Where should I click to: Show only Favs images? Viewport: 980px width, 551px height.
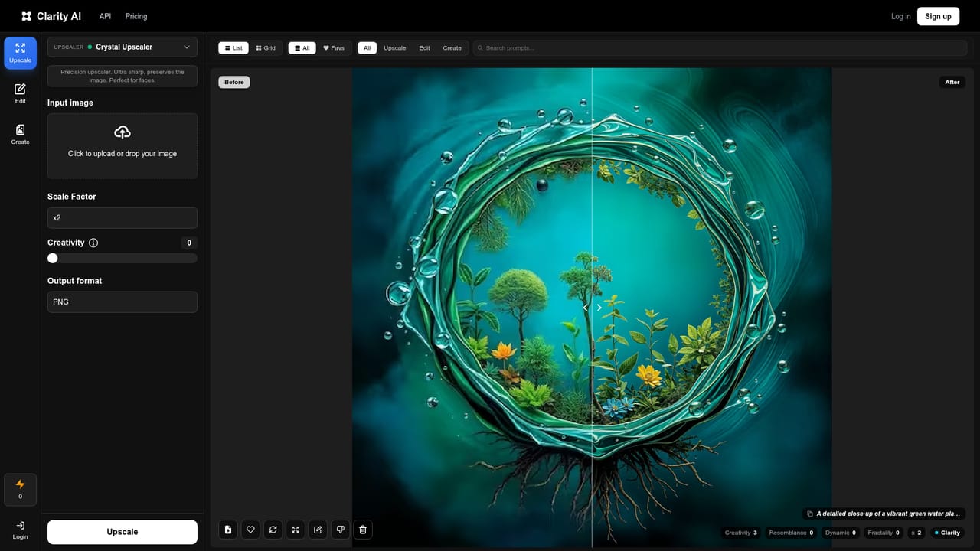coord(334,48)
